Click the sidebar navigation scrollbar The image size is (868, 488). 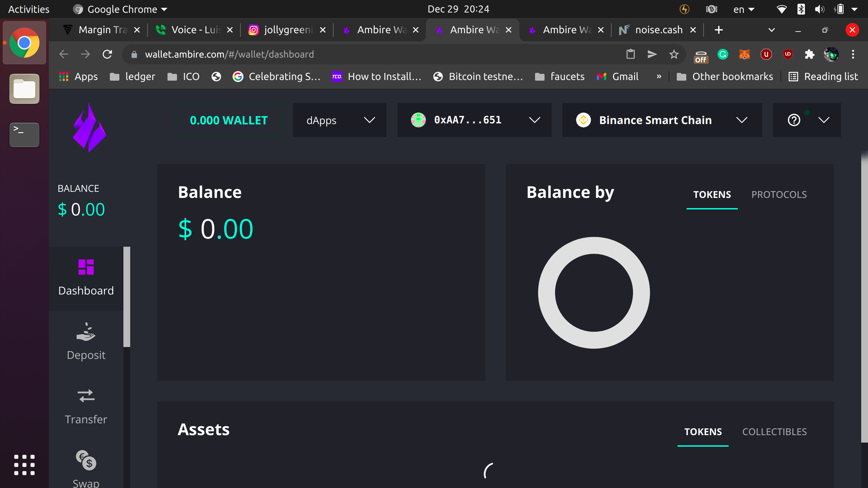[x=127, y=297]
